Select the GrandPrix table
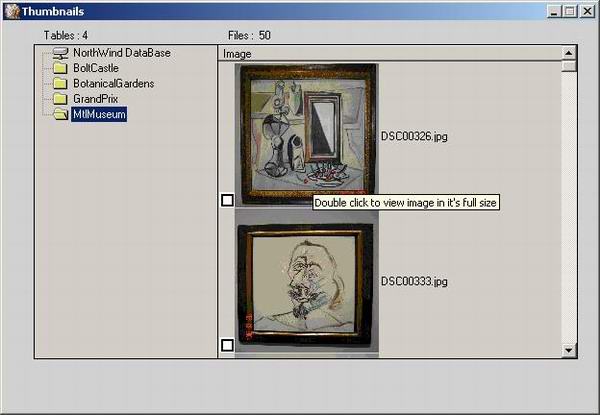 tap(96, 99)
